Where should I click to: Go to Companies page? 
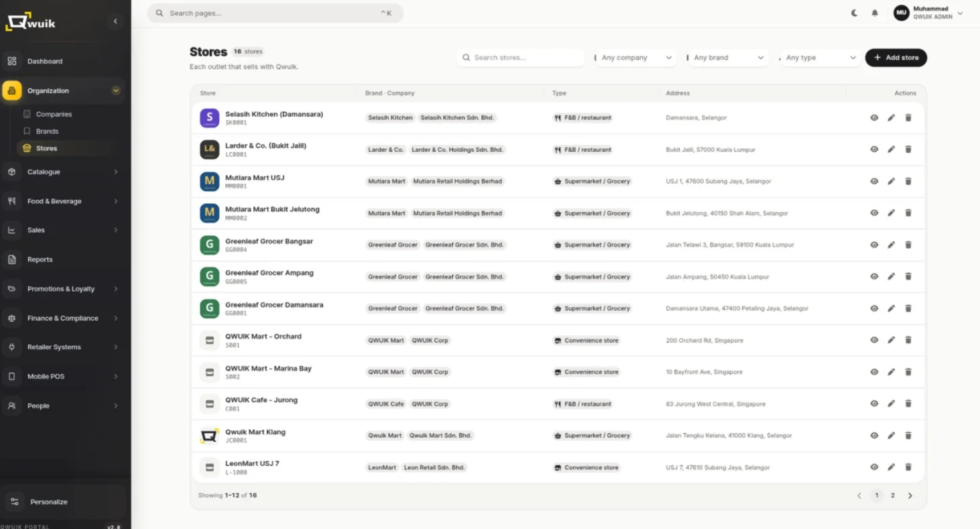click(x=54, y=114)
